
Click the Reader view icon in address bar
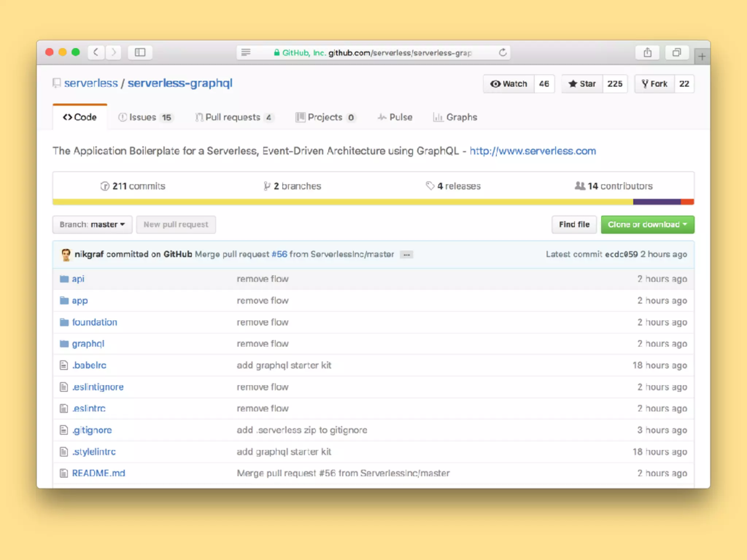246,52
